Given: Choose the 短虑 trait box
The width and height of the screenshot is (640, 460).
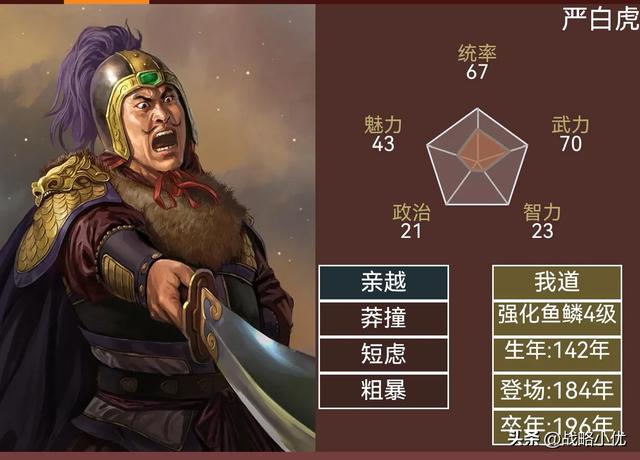Looking at the screenshot, I should 384,354.
